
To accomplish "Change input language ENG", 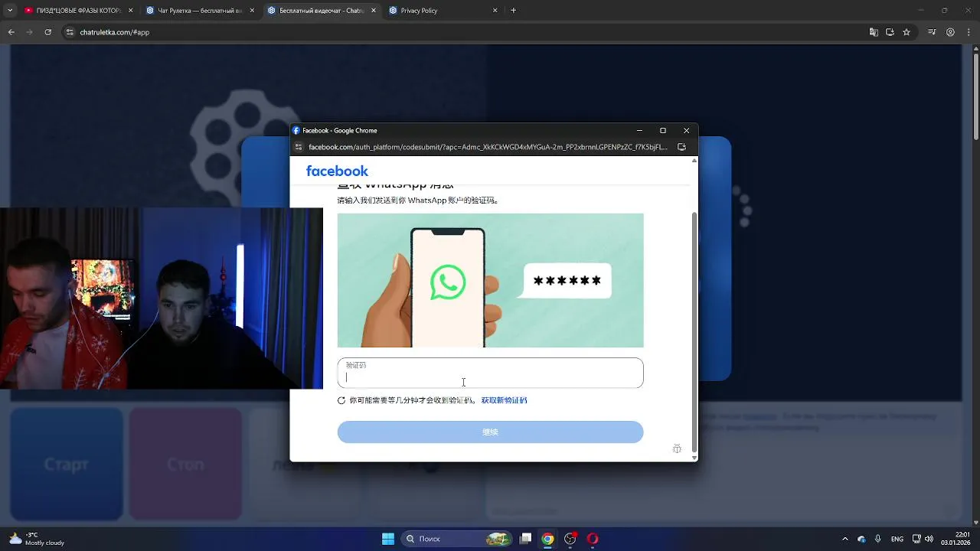I will point(897,539).
